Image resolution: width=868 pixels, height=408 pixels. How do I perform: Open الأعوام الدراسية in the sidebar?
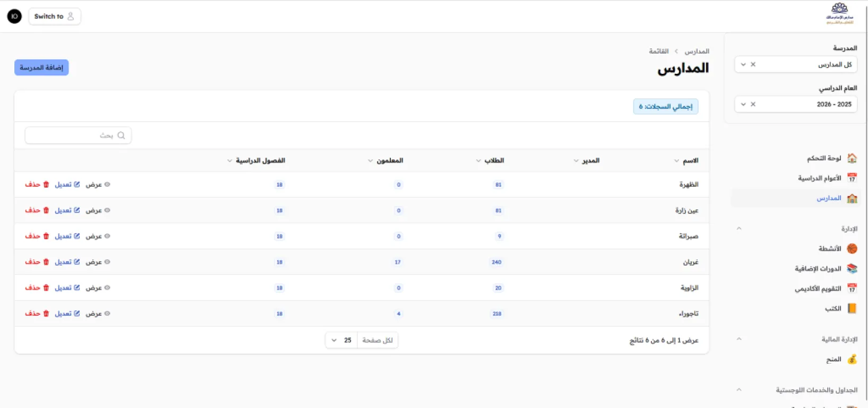coord(796,178)
